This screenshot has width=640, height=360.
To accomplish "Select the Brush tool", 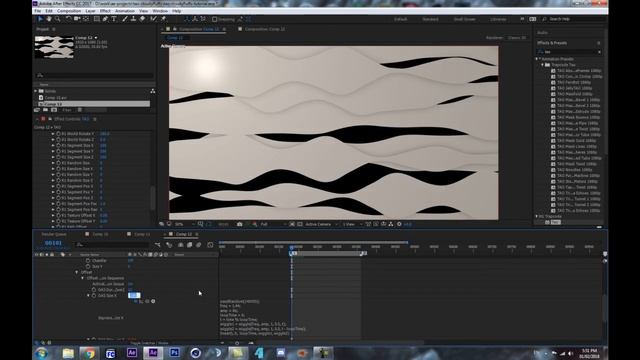I will tap(125, 19).
